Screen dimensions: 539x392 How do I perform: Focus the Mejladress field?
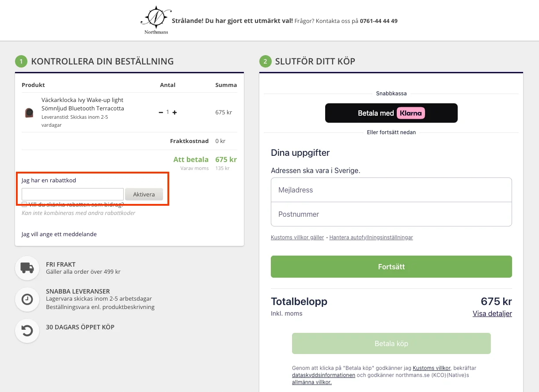(x=391, y=190)
